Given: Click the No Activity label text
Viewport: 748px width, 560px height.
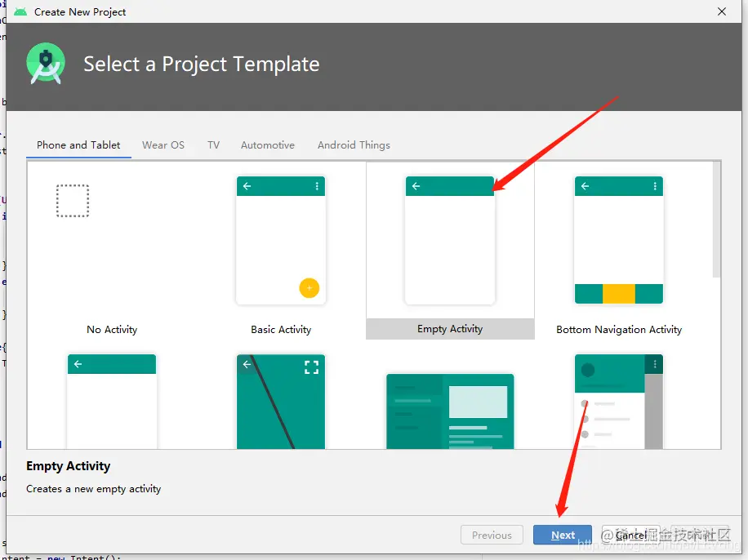Looking at the screenshot, I should [112, 330].
